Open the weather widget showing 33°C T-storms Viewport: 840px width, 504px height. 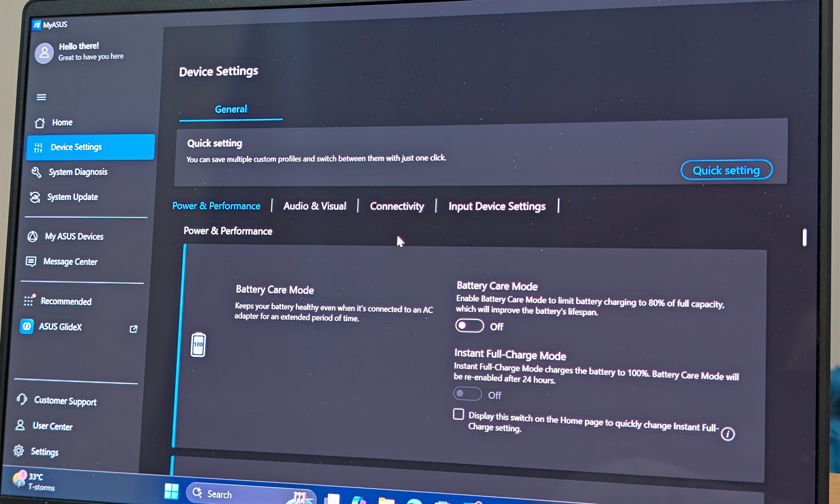pyautogui.click(x=33, y=481)
